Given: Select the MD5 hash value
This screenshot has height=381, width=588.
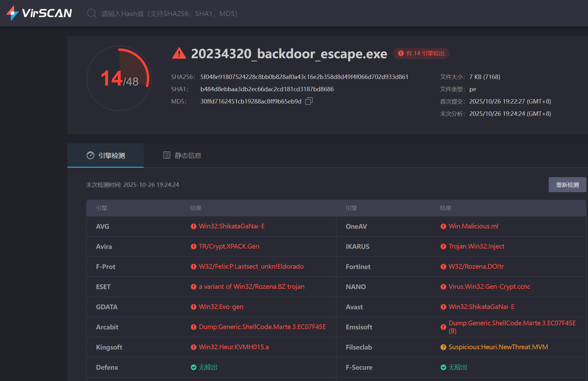Looking at the screenshot, I should [251, 101].
